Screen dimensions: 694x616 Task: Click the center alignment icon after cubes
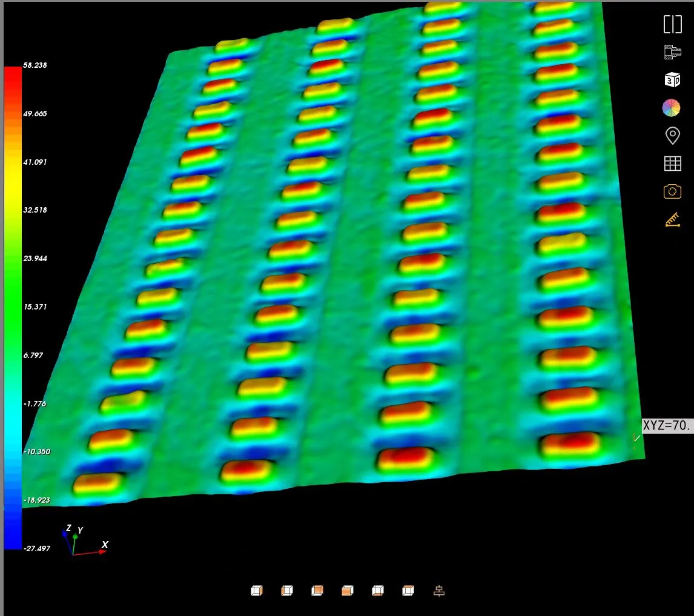coord(439,591)
